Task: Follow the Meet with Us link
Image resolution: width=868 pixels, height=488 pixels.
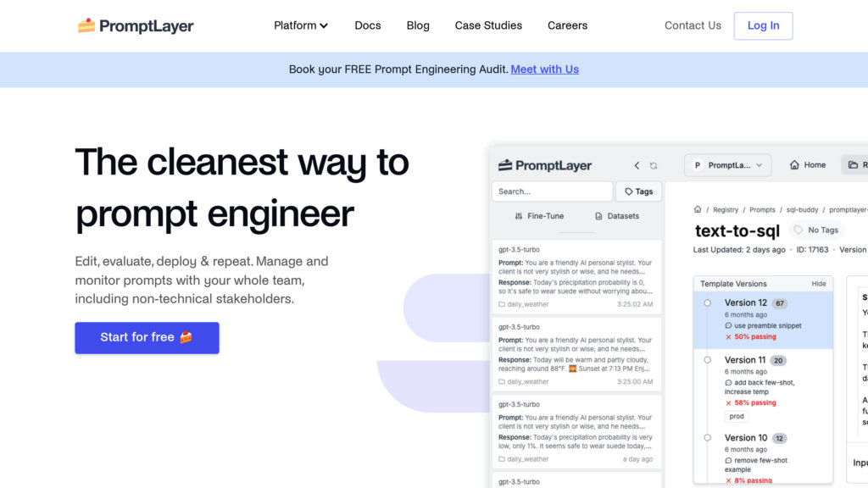Action: pyautogui.click(x=544, y=69)
